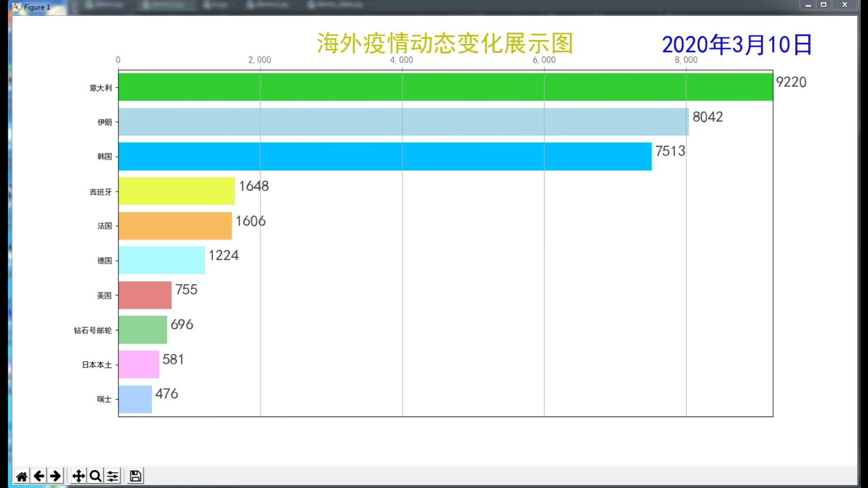Activate the Zoom to rectangle tool
Screen dimensions: 868x488
[x=95, y=476]
